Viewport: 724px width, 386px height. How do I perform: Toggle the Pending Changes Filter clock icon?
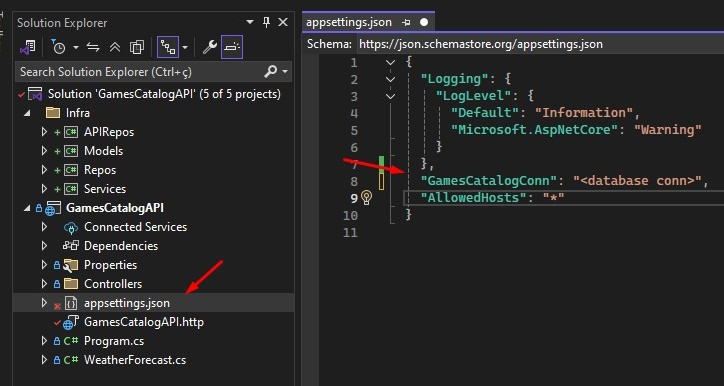tap(59, 47)
